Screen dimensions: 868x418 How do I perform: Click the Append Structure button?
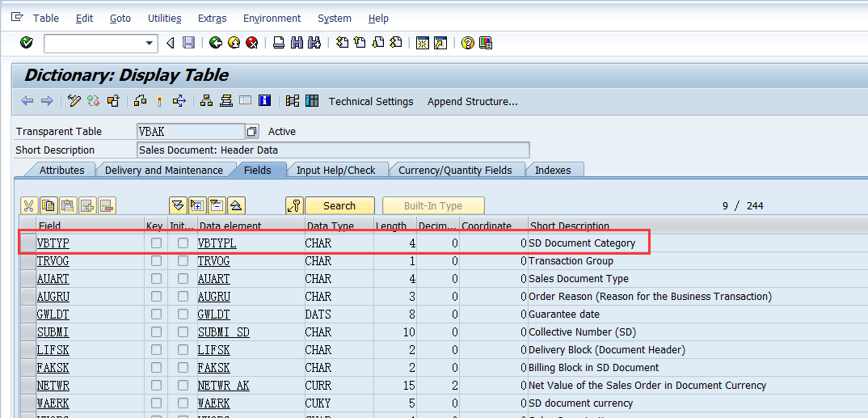click(x=472, y=101)
